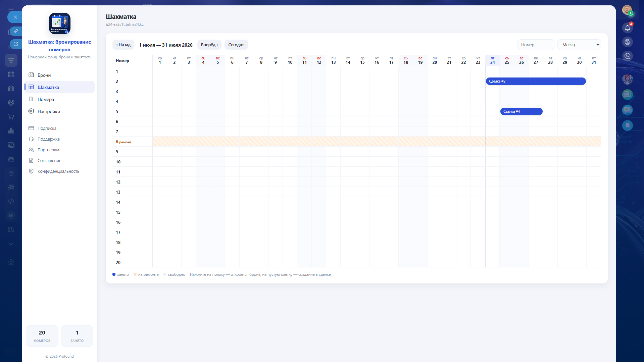Go back with Назад button

tap(123, 45)
